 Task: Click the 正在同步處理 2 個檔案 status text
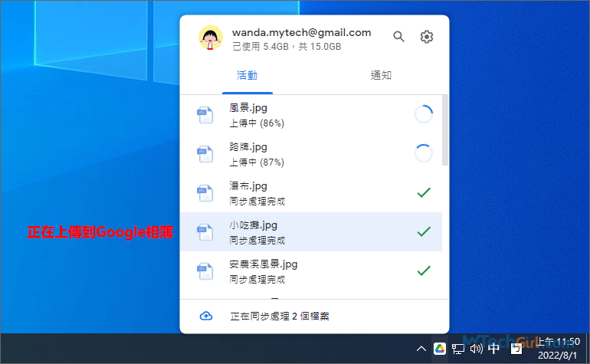[x=280, y=316]
